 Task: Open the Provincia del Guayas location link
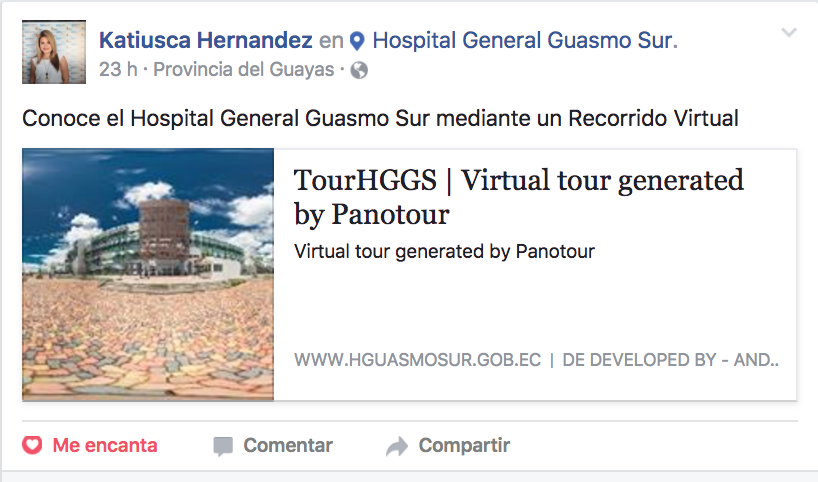pyautogui.click(x=244, y=69)
